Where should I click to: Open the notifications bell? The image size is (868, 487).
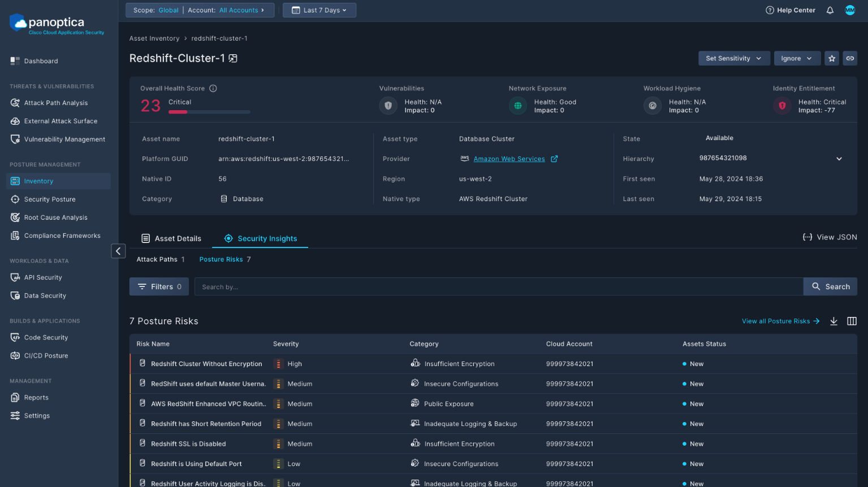830,10
